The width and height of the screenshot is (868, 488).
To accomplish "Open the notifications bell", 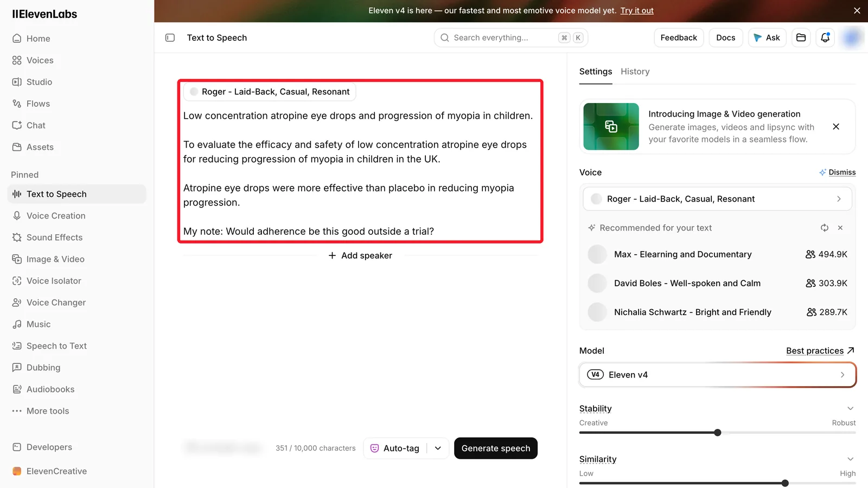I will click(x=825, y=37).
